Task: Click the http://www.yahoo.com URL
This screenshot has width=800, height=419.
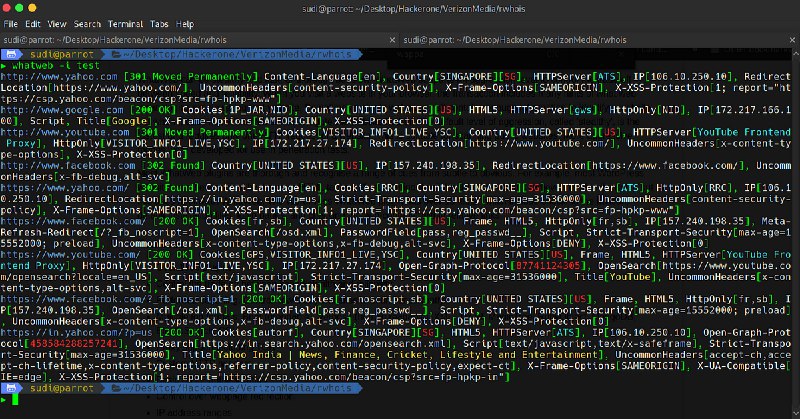Action: (x=59, y=77)
